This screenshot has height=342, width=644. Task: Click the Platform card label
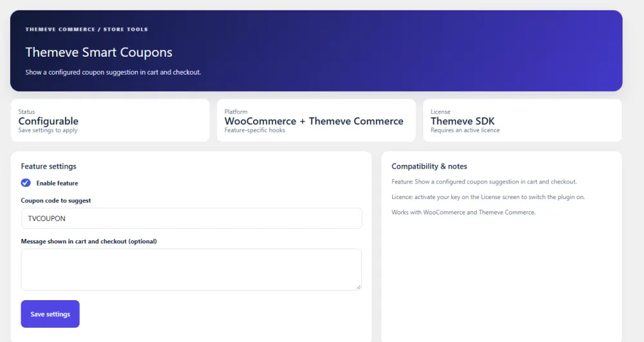pyautogui.click(x=236, y=111)
